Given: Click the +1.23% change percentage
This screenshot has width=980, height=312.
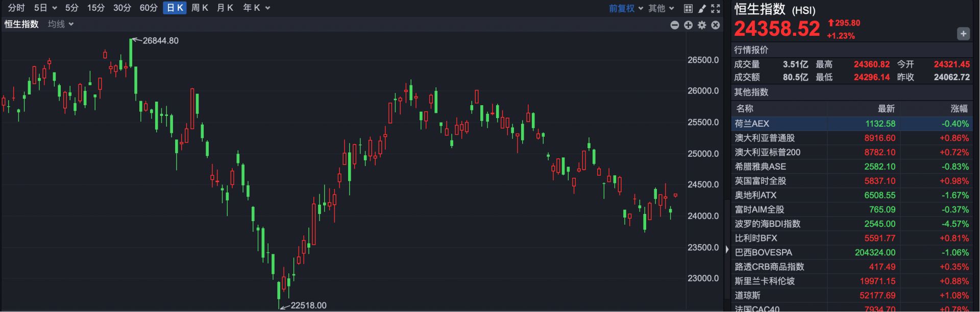Looking at the screenshot, I should [x=841, y=36].
